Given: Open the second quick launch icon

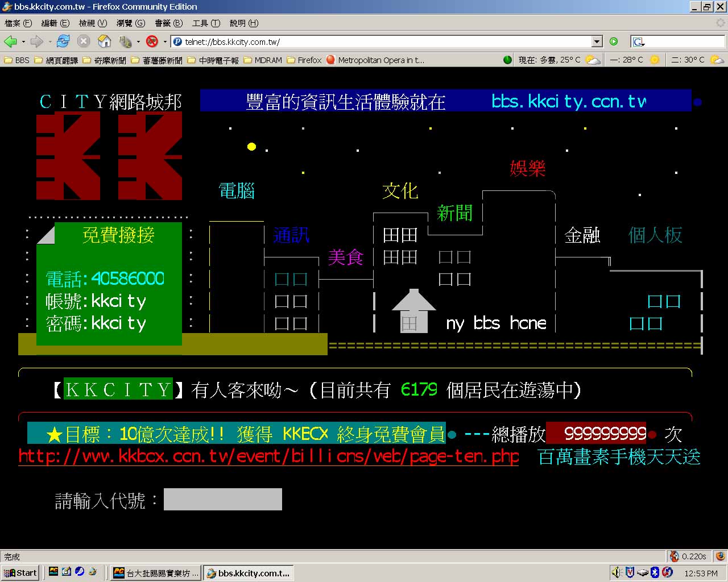Looking at the screenshot, I should coord(67,572).
